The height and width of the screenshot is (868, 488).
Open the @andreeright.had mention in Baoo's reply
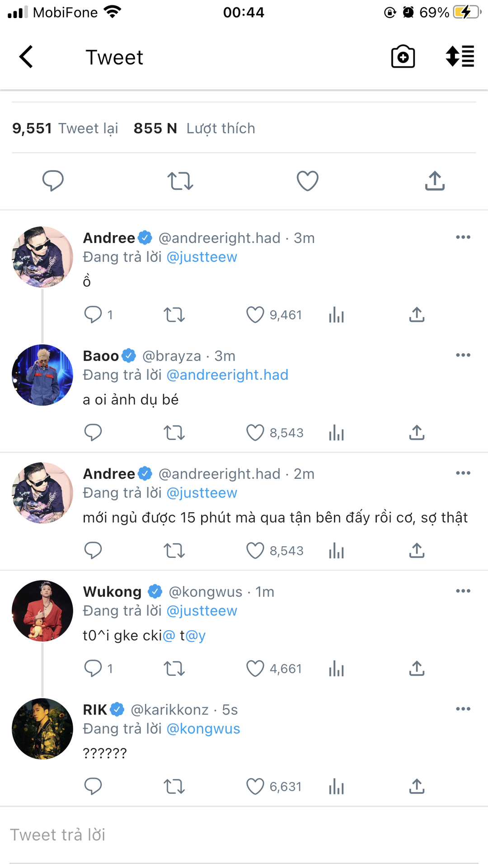tap(227, 375)
